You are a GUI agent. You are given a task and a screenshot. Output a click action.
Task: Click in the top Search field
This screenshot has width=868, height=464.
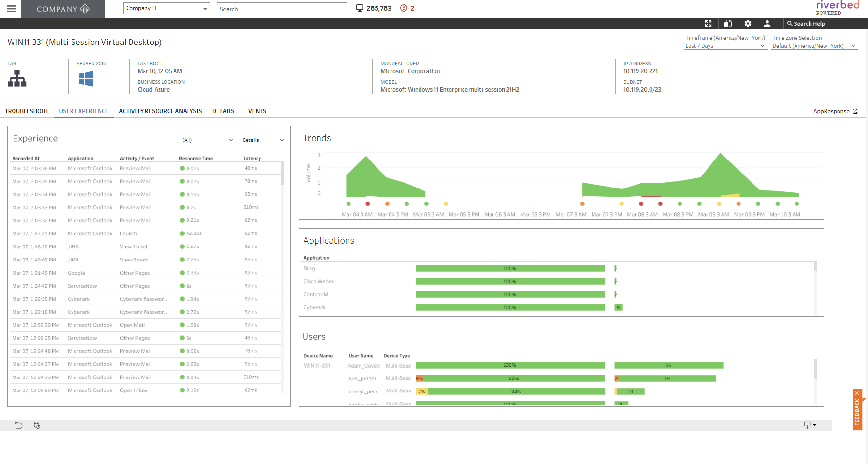pyautogui.click(x=282, y=9)
